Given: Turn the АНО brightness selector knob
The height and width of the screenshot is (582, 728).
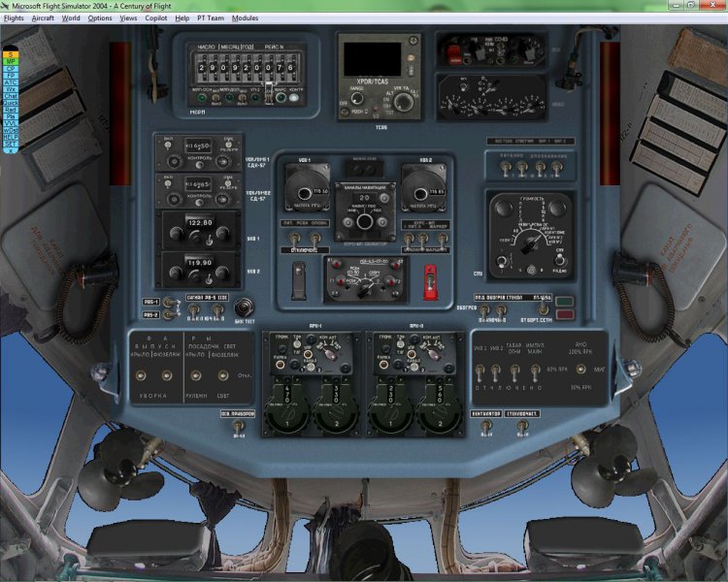Looking at the screenshot, I should tap(580, 369).
